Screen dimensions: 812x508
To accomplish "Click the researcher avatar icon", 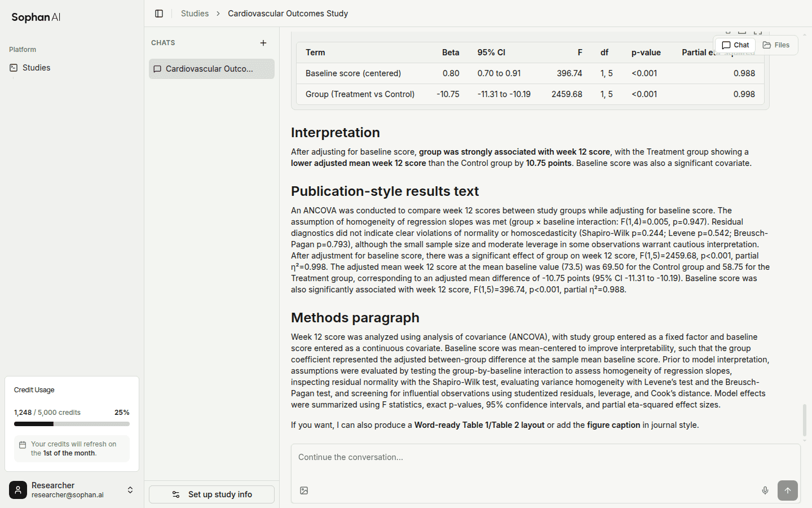I will pos(18,490).
